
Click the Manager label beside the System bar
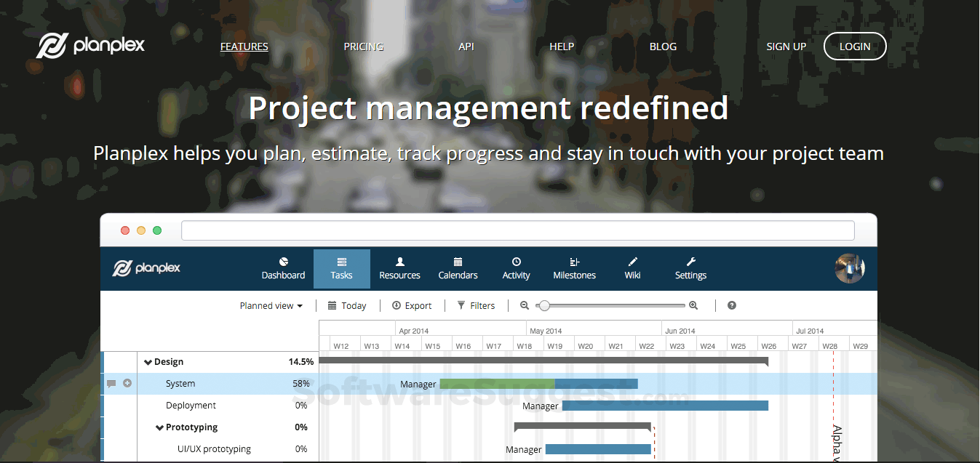coord(418,385)
